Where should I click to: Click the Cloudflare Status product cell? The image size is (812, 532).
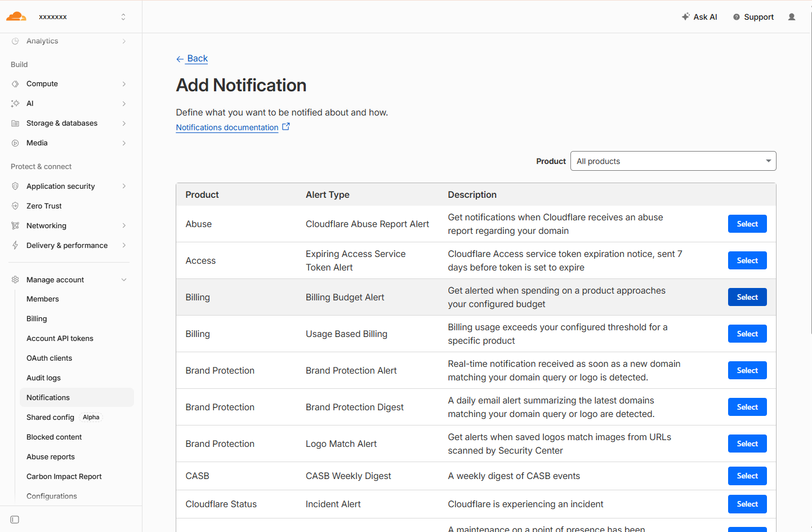point(221,504)
